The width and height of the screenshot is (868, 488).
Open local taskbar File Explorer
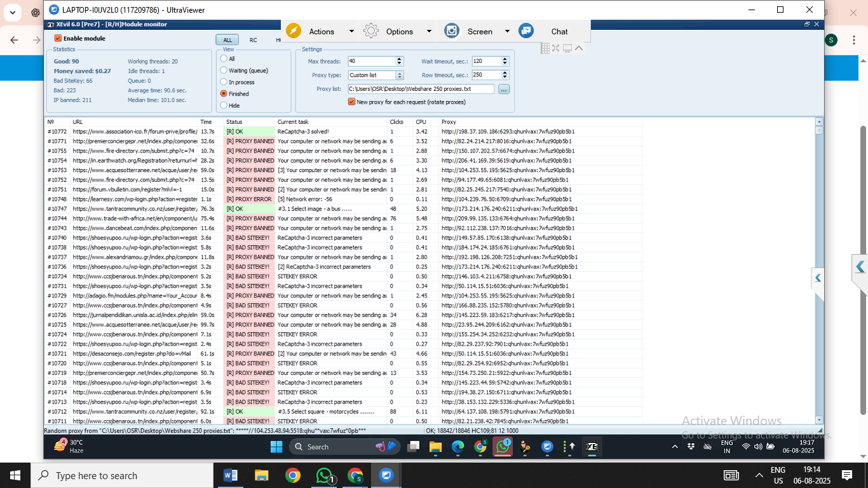click(261, 475)
